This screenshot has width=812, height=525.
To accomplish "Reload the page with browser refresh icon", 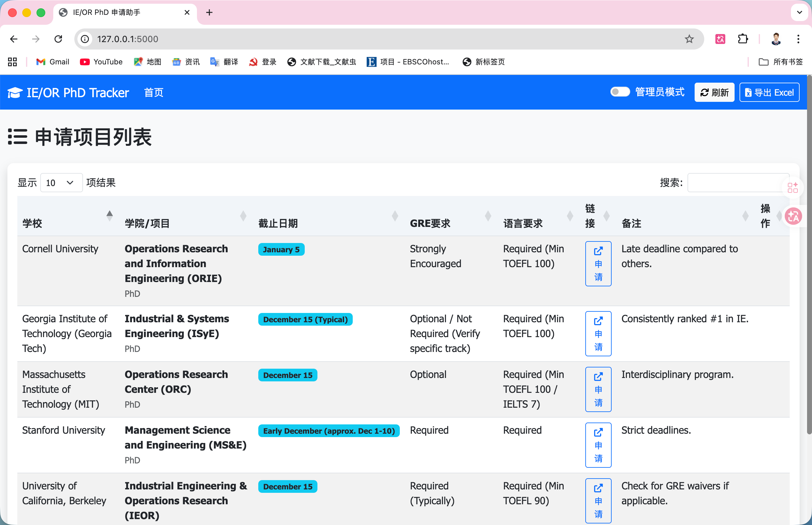I will pos(58,39).
